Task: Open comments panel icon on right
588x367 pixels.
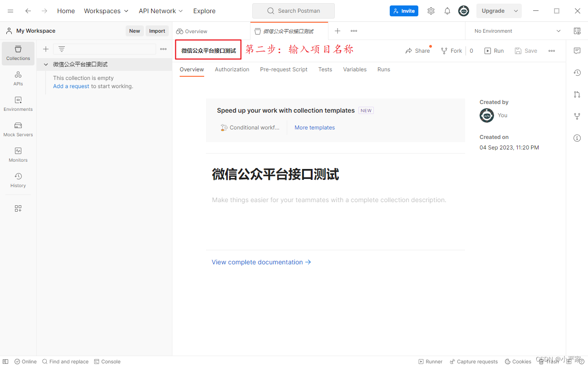Action: [x=577, y=51]
